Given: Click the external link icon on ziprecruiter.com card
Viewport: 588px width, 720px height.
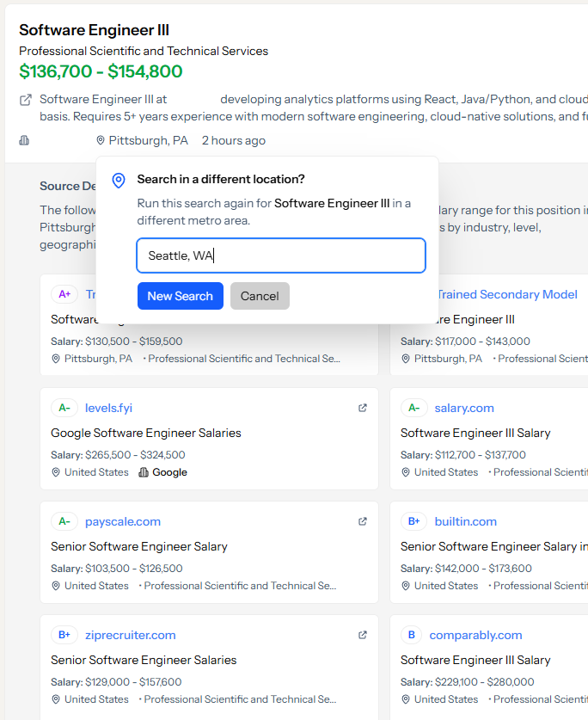Looking at the screenshot, I should [x=362, y=635].
